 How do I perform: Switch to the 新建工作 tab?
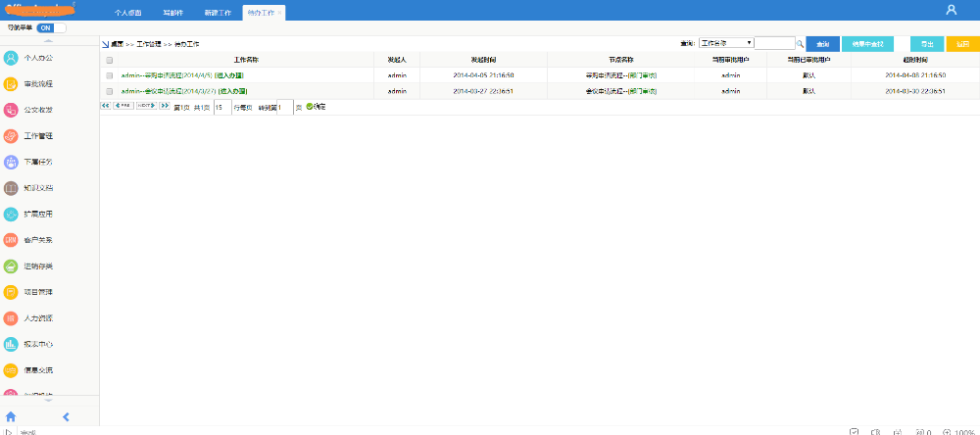218,13
